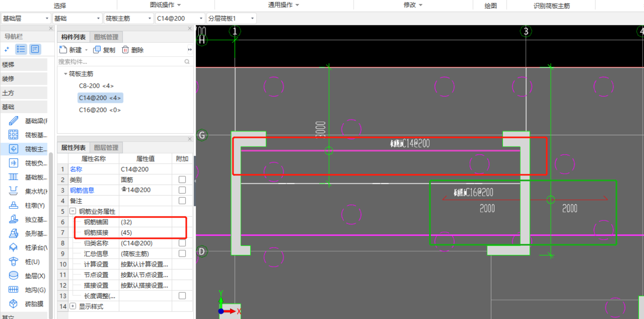The height and width of the screenshot is (319, 644).
Task: Click the 钢筋锚固 value (32)
Action: pyautogui.click(x=145, y=222)
